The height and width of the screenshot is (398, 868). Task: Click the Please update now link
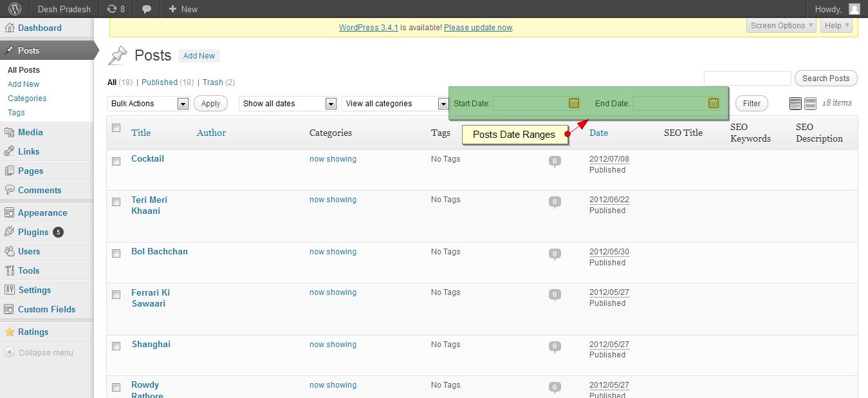[478, 28]
